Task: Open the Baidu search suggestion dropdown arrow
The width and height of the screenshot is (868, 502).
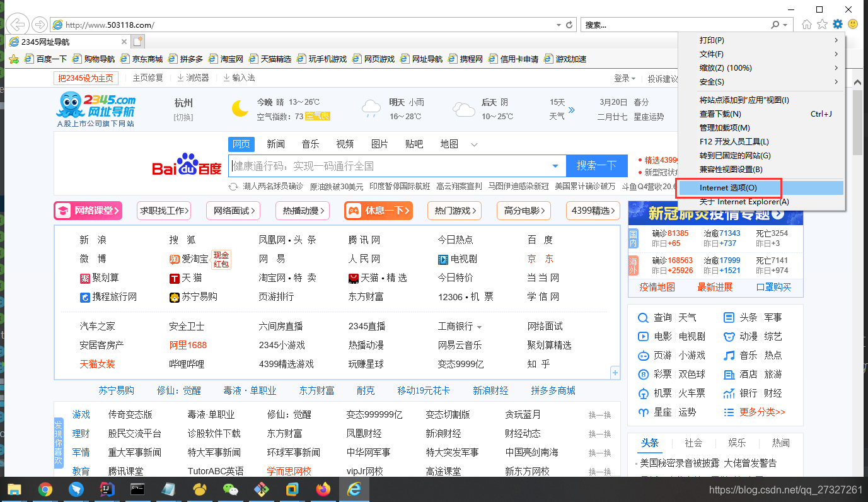Action: pyautogui.click(x=555, y=166)
